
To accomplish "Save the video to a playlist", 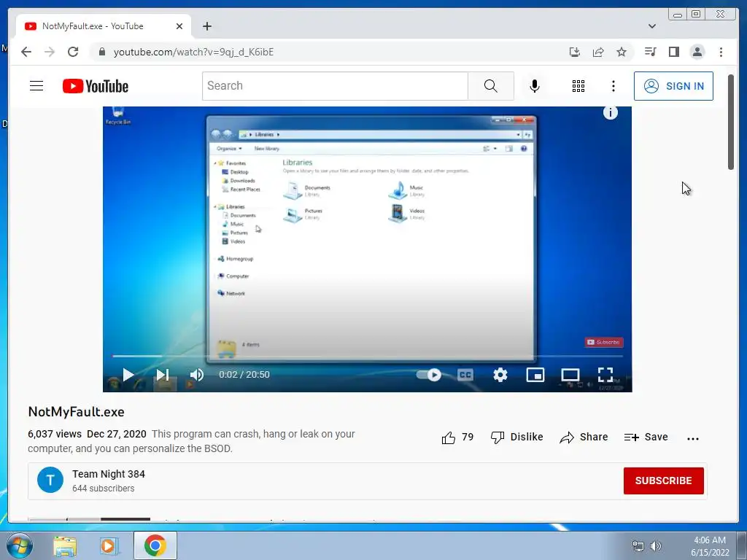I will (646, 437).
